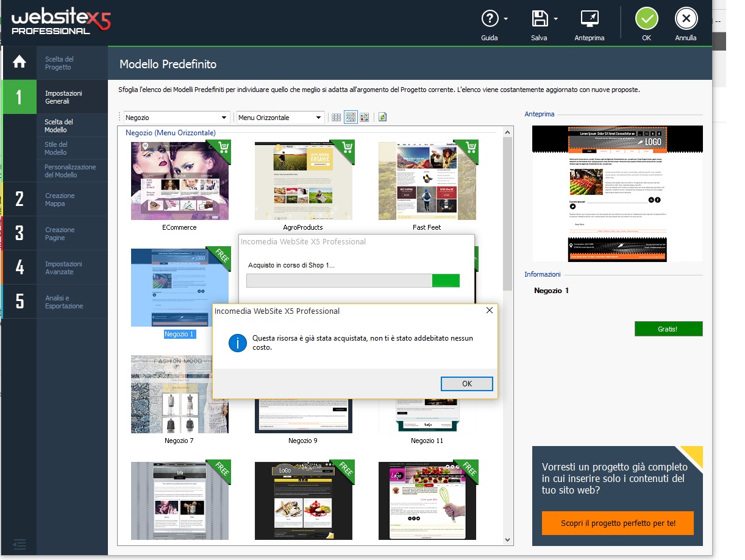
Task: Switch to medium thumbnails view
Action: (351, 118)
